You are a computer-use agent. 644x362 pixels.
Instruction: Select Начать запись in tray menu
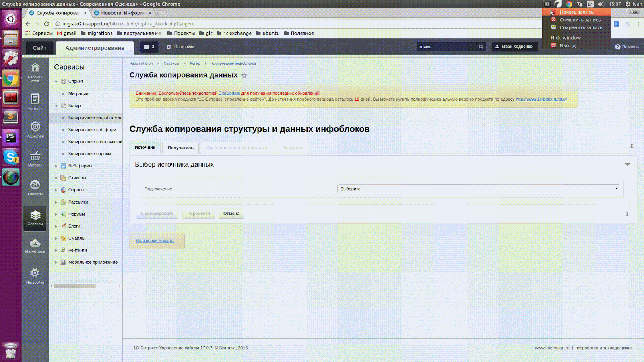[x=576, y=12]
